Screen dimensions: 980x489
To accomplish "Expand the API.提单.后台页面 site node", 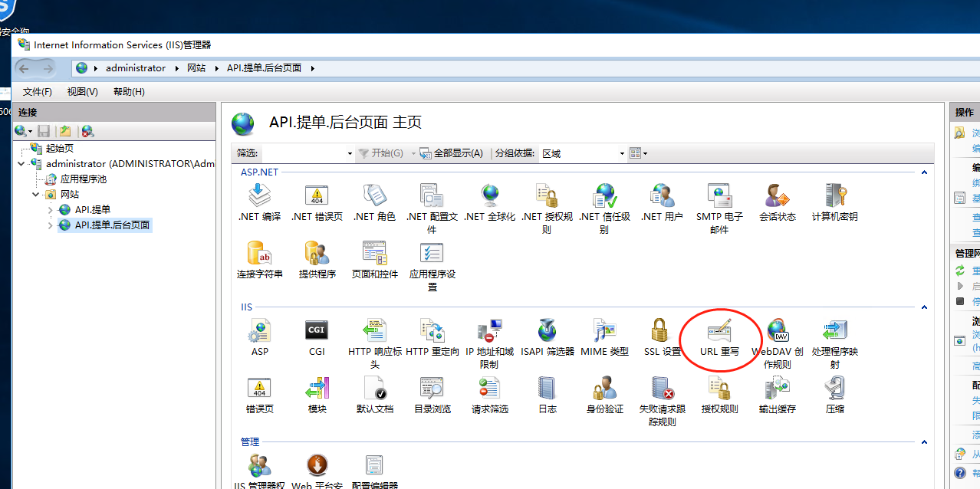I will point(51,225).
